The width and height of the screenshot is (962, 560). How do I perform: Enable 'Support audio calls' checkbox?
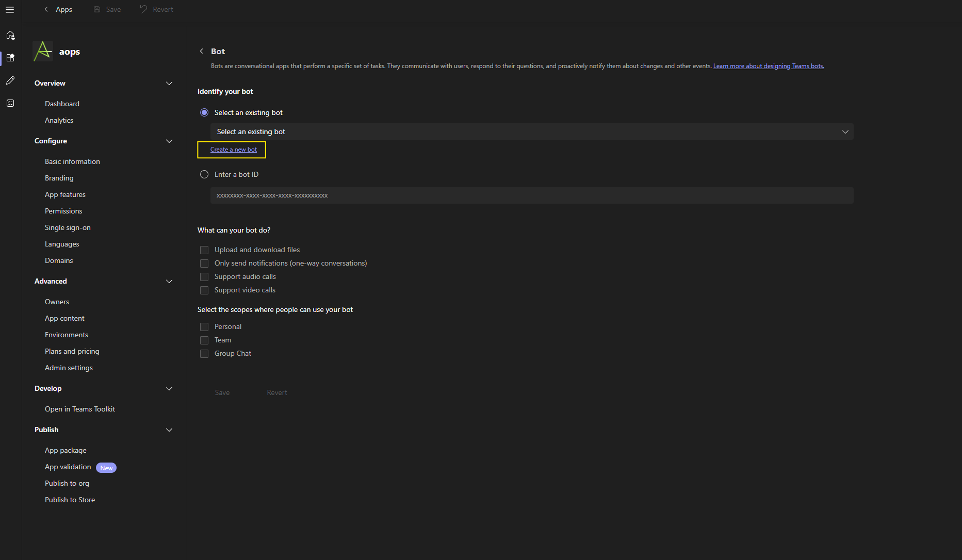tap(204, 277)
